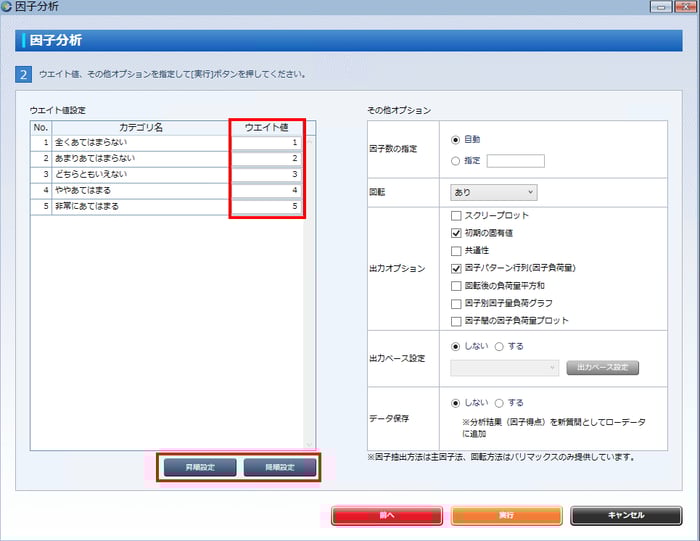Edit weight value for どちらともいえない
The image size is (700, 541).
266,175
